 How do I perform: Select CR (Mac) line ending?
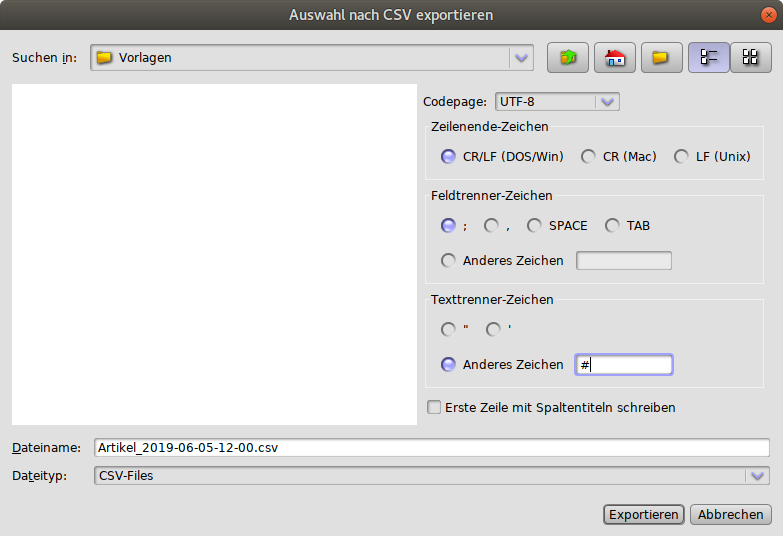click(x=588, y=157)
